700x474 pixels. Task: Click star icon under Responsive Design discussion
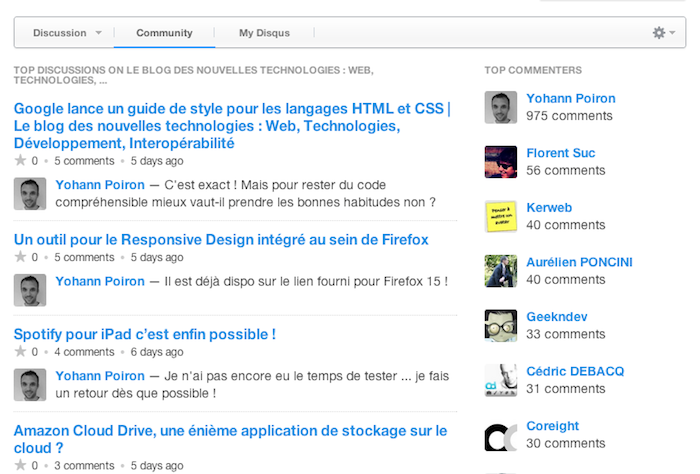click(x=20, y=257)
